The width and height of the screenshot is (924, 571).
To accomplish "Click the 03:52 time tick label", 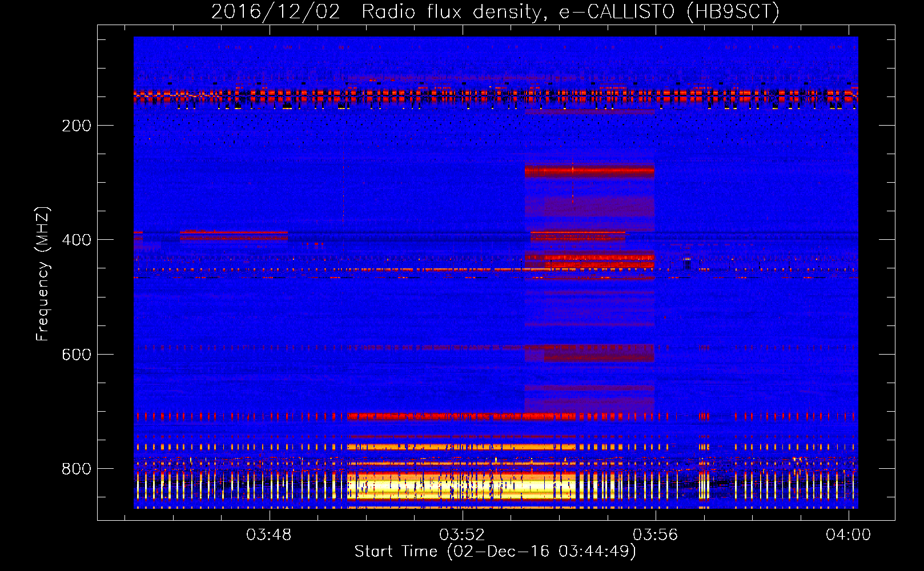I will coord(462,535).
